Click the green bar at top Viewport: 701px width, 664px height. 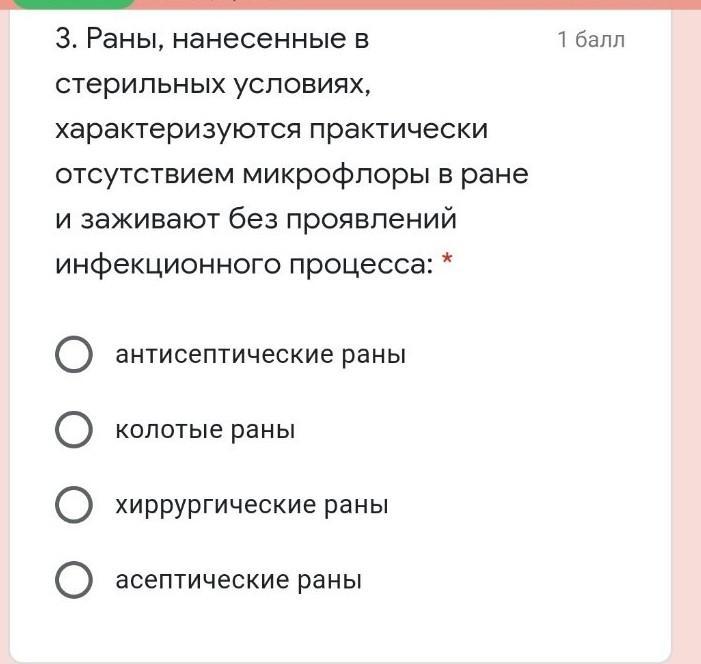click(x=74, y=4)
